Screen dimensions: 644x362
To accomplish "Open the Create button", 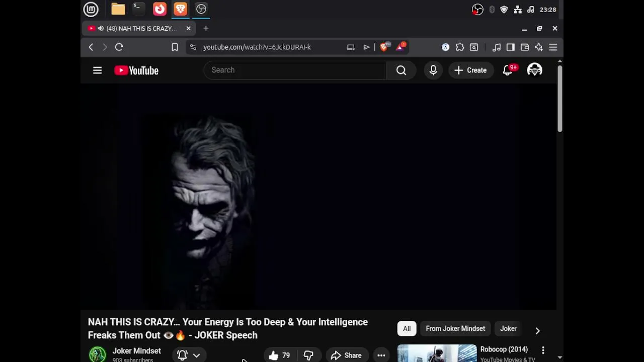I will [471, 70].
